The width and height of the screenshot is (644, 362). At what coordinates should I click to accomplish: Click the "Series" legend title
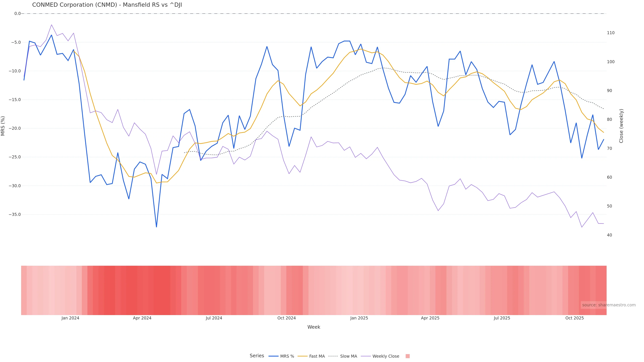257,356
